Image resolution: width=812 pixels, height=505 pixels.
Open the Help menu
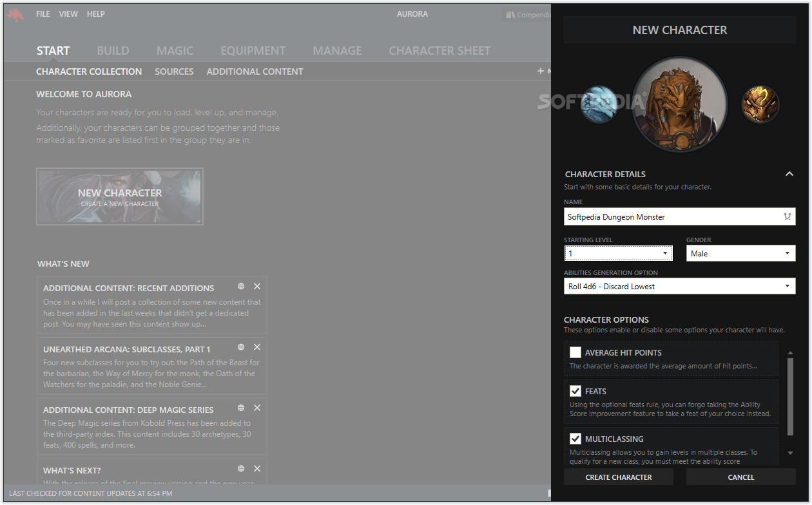point(95,14)
